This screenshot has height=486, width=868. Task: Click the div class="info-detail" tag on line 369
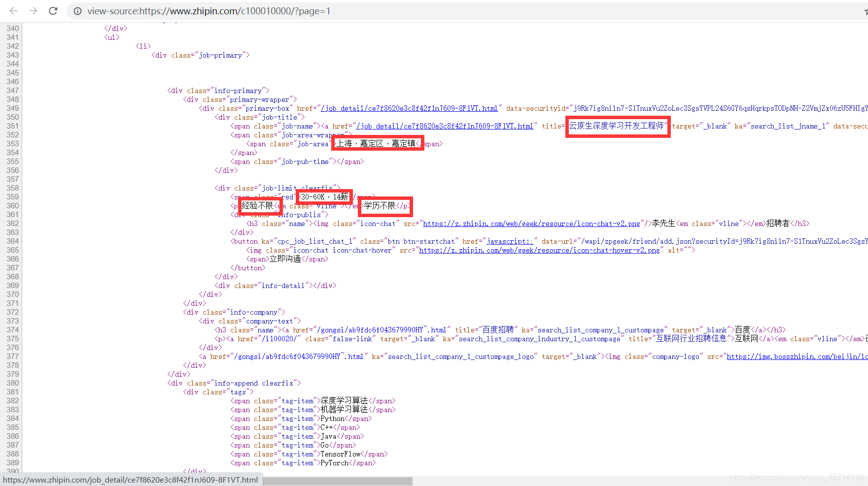264,286
